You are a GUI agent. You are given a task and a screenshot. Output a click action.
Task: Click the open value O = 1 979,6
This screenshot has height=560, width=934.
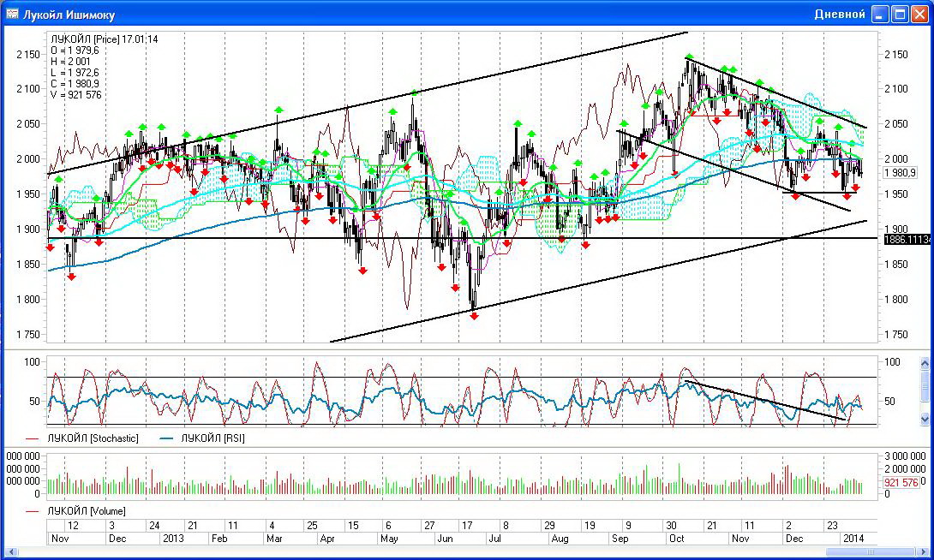(x=75, y=51)
